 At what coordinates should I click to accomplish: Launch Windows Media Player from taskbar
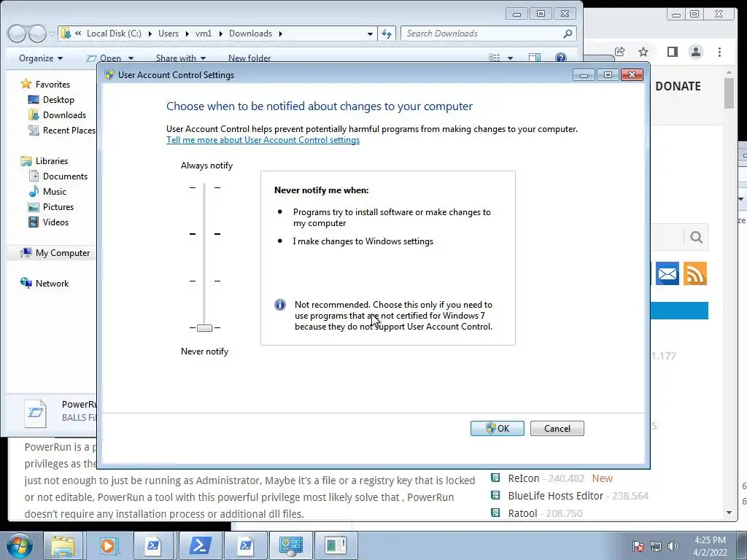click(108, 545)
